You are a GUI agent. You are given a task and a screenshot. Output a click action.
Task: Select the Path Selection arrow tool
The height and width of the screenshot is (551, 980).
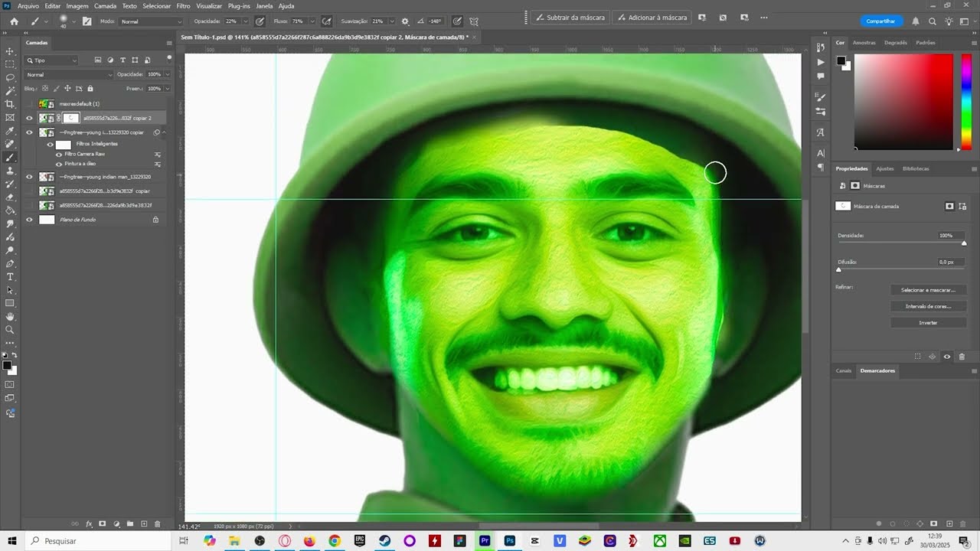(x=10, y=290)
